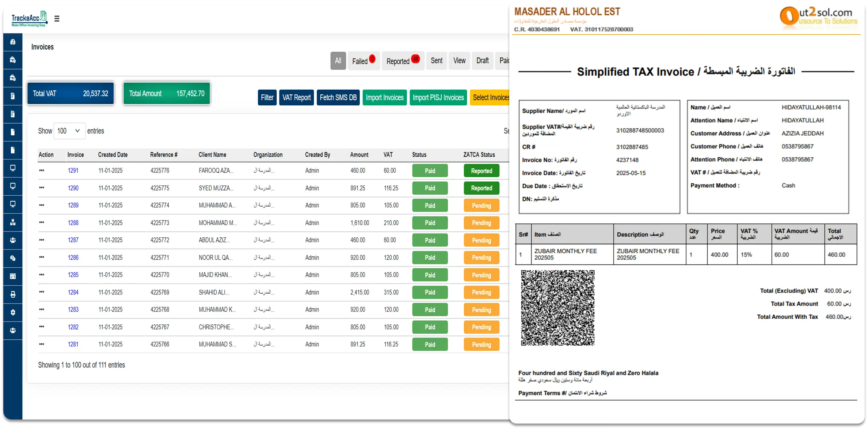Open the table layout icon in sidebar
This screenshot has width=868, height=429.
[13, 276]
